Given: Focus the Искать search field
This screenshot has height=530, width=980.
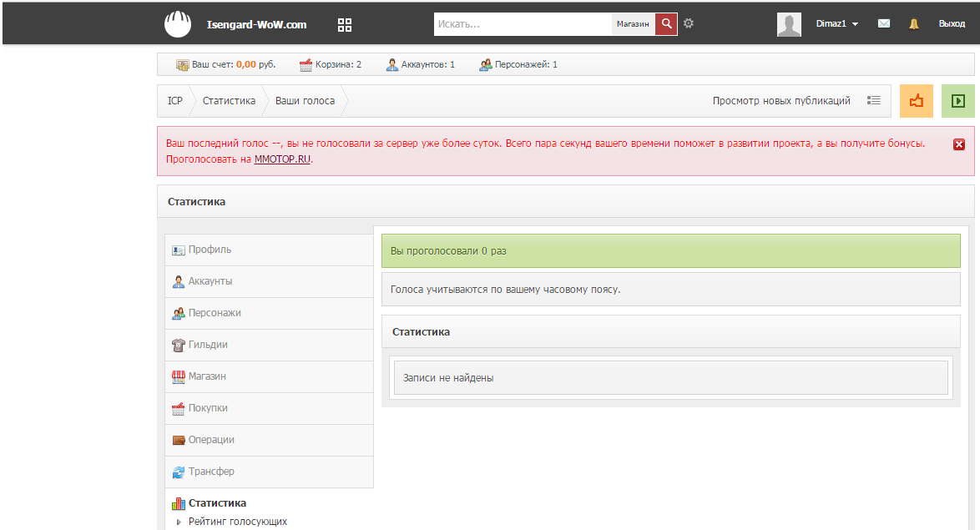Looking at the screenshot, I should [523, 23].
